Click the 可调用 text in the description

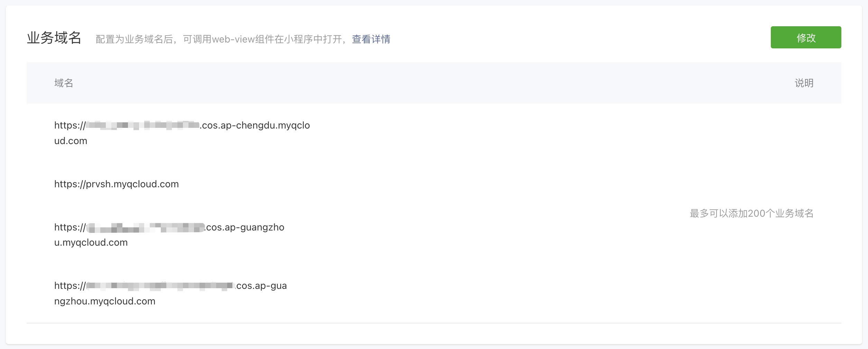coord(197,39)
